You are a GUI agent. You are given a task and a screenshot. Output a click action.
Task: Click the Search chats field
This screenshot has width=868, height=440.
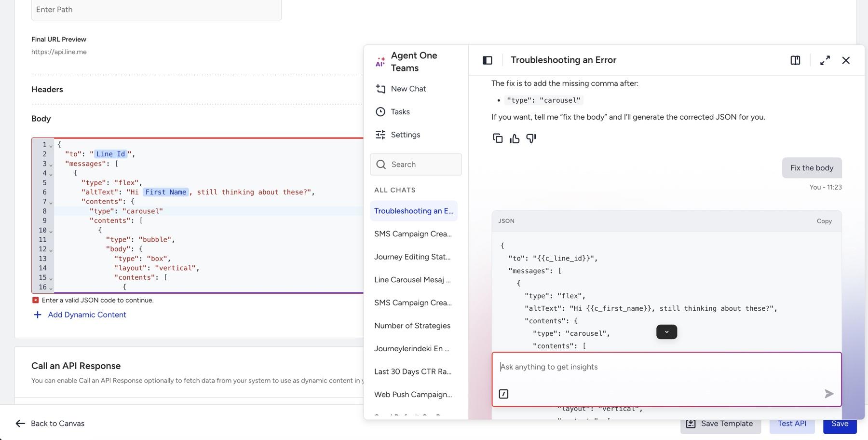click(416, 165)
